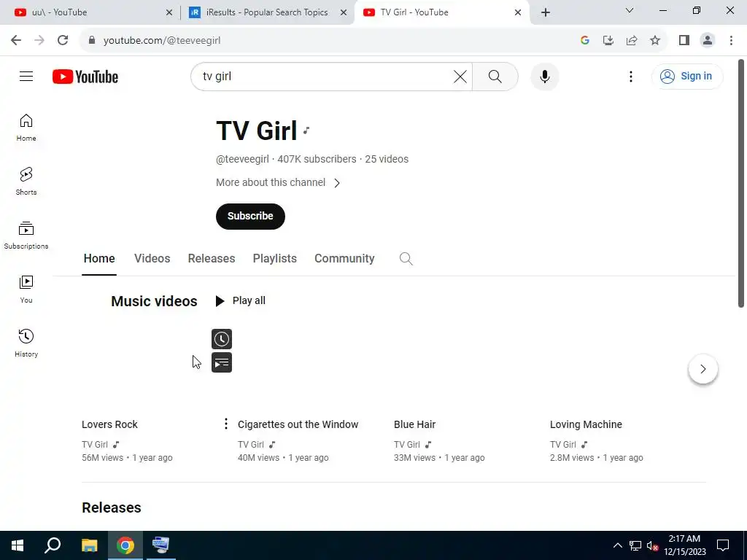Viewport: 747px width, 560px height.
Task: Open the notification center
Action: pos(723,545)
